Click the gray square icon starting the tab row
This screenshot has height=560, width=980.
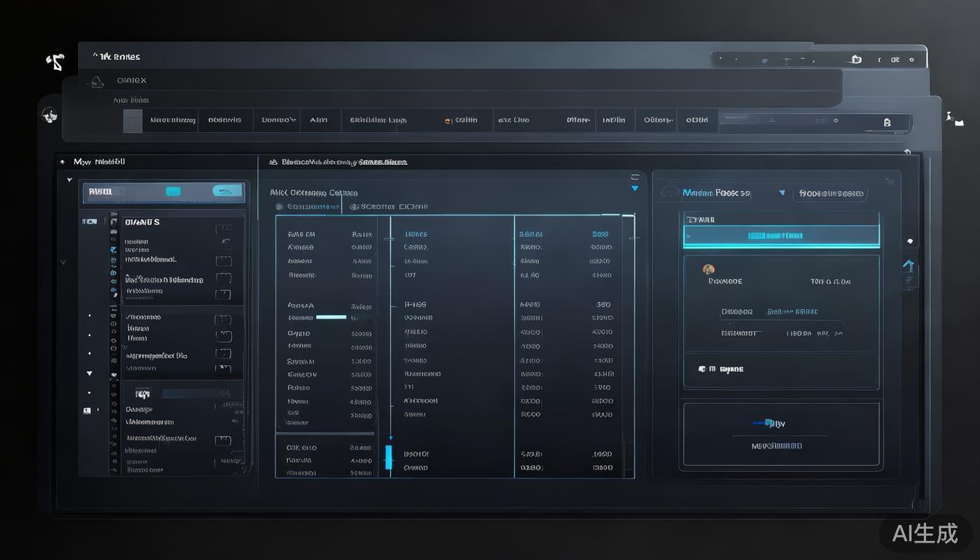point(133,121)
